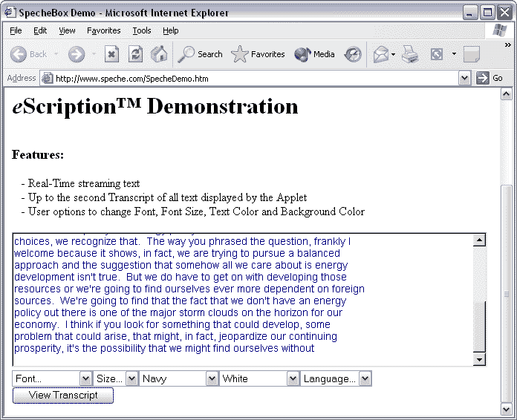
Task: Click the transcript box scroll-down arrow
Action: [x=479, y=359]
